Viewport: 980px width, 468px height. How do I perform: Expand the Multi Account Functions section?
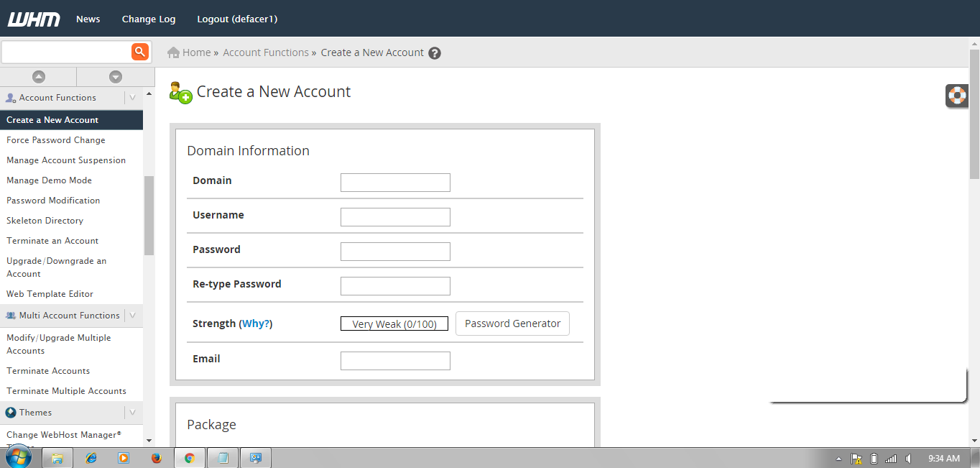(132, 315)
